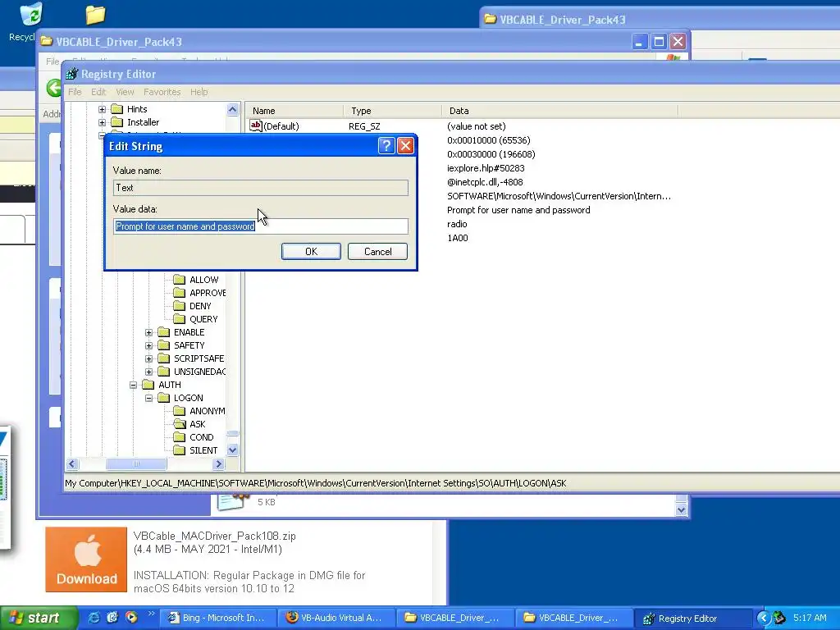Click the back arrow in VBCABLE_Driver_Pack43 window
The width and height of the screenshot is (840, 630).
tap(53, 88)
